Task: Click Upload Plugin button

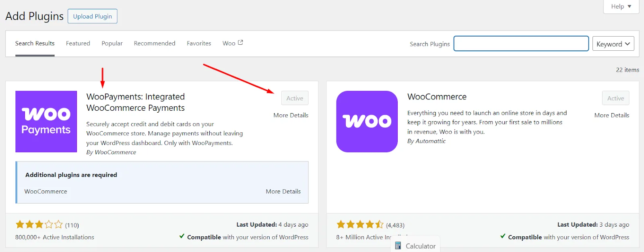Action: pos(93,16)
